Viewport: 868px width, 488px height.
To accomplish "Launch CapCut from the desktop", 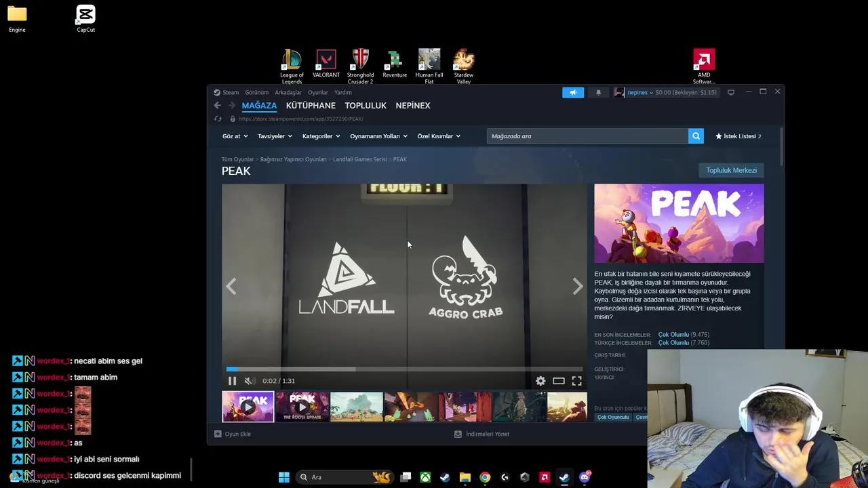I will click(85, 19).
